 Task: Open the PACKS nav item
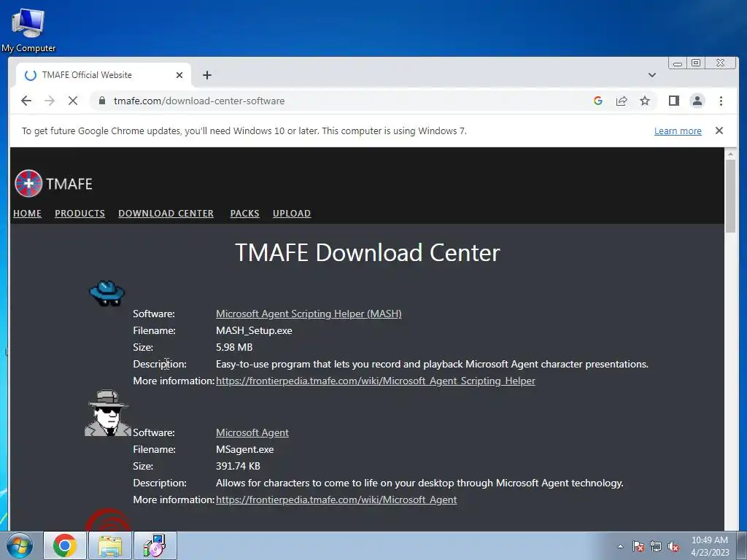[244, 214]
